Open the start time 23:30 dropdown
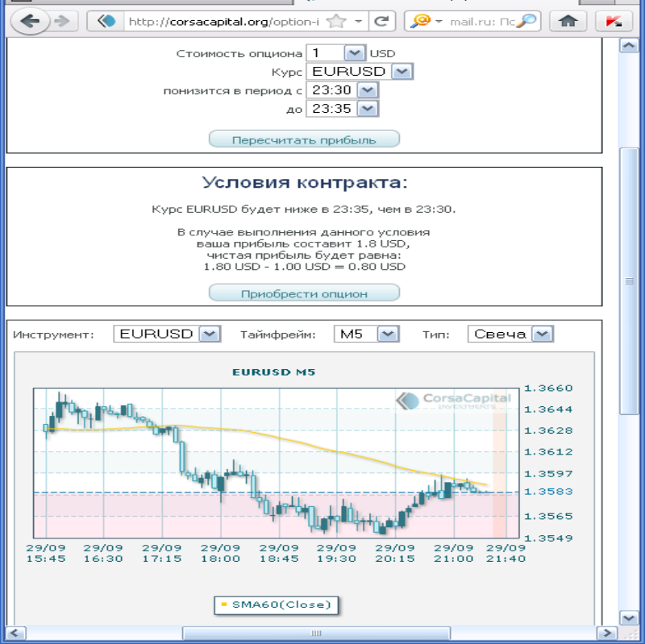645x644 pixels. click(x=368, y=90)
